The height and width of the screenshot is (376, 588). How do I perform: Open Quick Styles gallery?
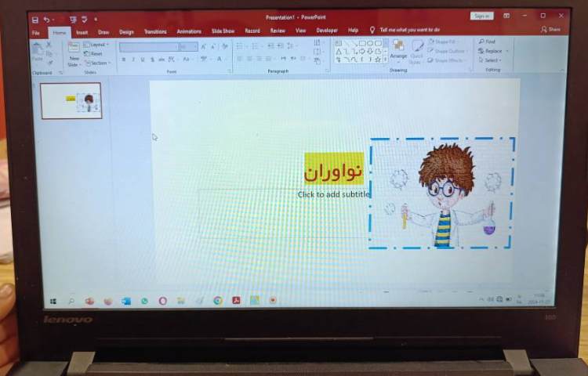click(416, 52)
